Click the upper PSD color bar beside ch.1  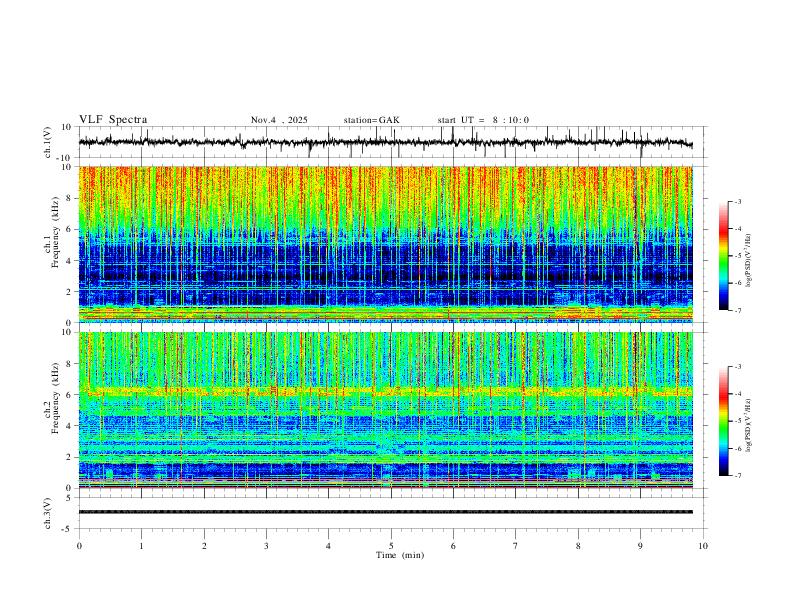(723, 256)
